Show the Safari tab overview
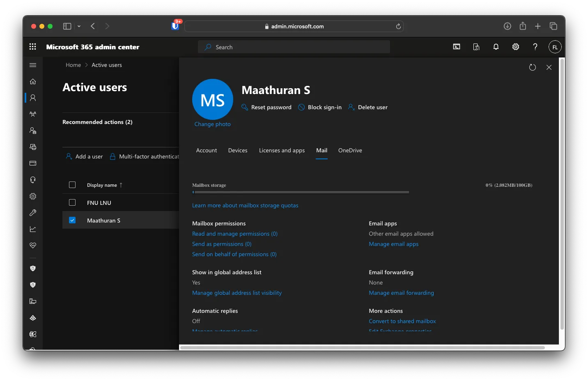The height and width of the screenshot is (381, 588). click(x=554, y=26)
